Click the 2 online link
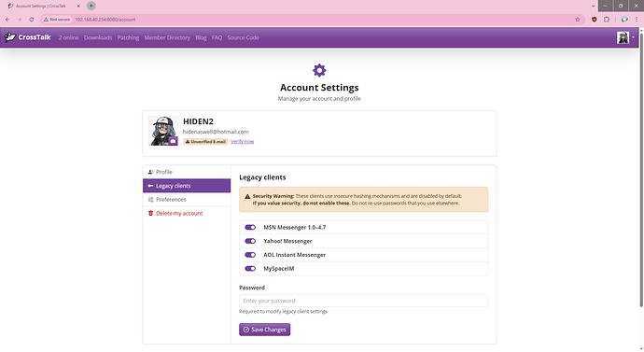The image size is (644, 352). (68, 37)
